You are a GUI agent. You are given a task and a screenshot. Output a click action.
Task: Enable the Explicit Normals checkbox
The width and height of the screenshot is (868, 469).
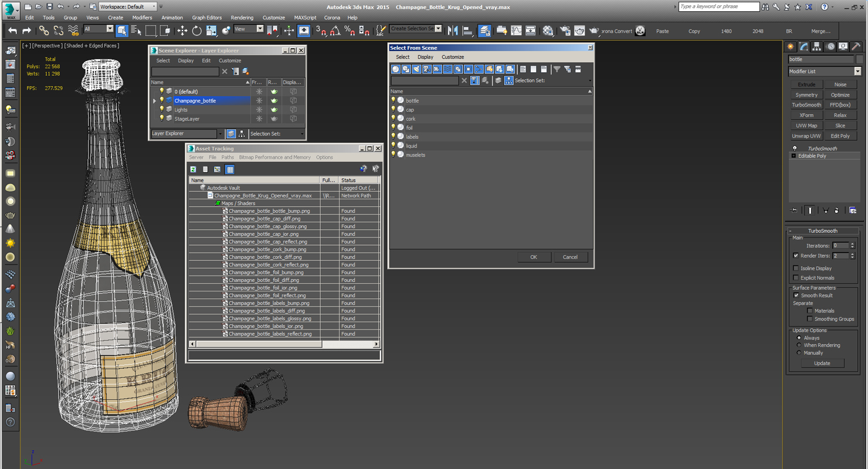(796, 278)
